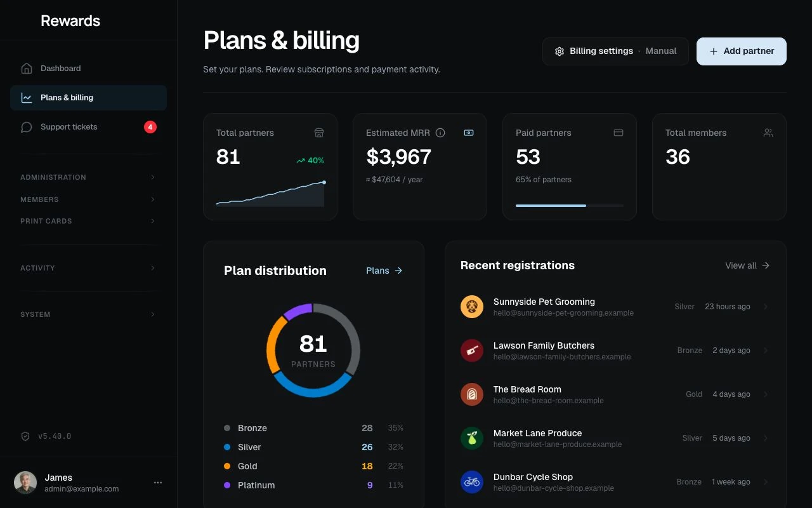Click the plan distribution donut chart center

(313, 351)
